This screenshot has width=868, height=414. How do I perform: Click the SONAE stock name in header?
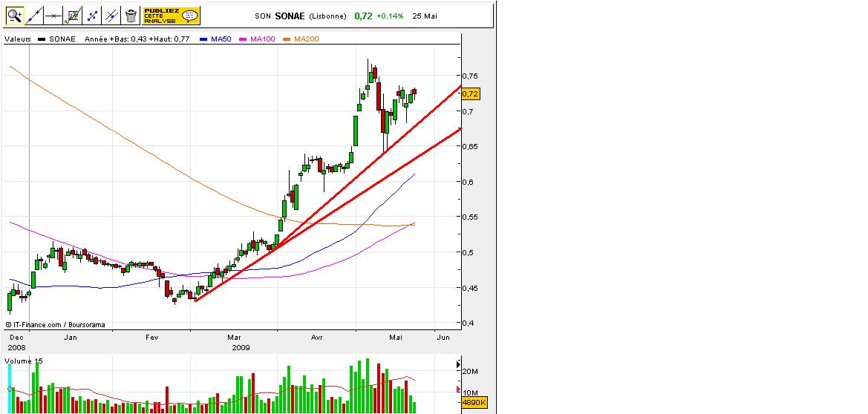[290, 16]
